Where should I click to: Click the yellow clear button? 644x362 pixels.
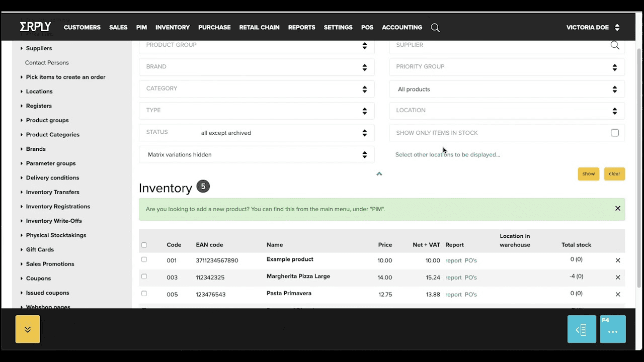point(614,173)
